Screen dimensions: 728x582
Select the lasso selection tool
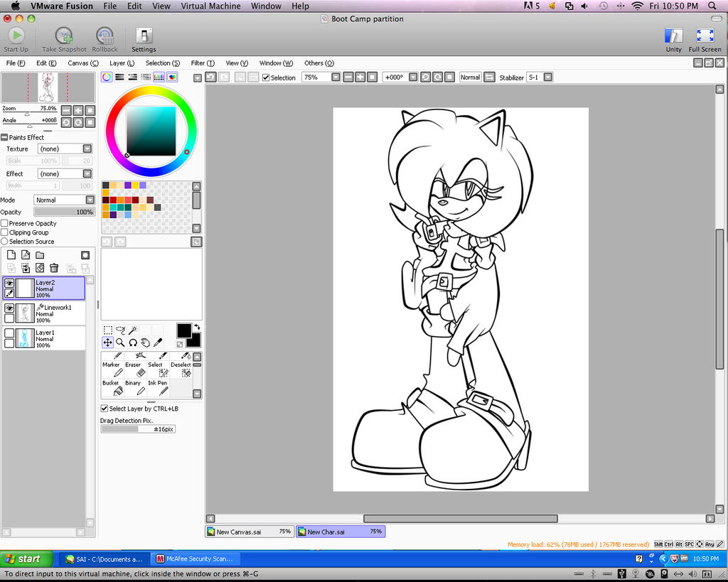click(120, 330)
